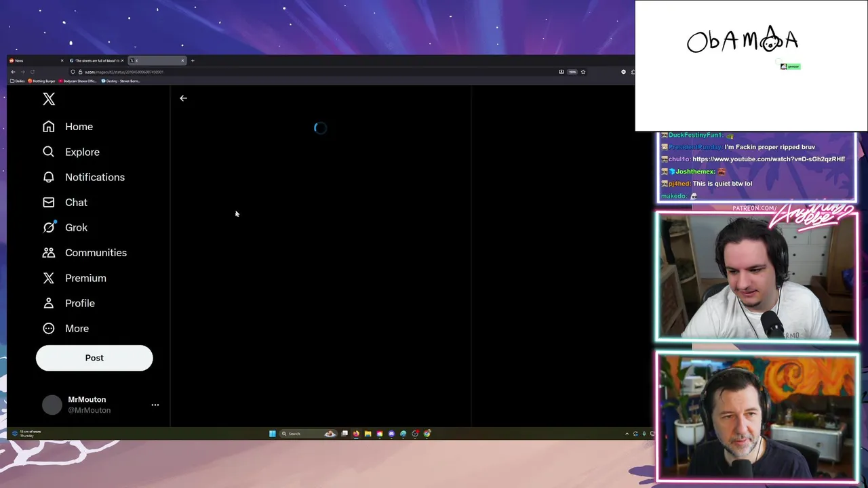The image size is (868, 488).
Task: Open a new browser tab
Action: pos(193,60)
